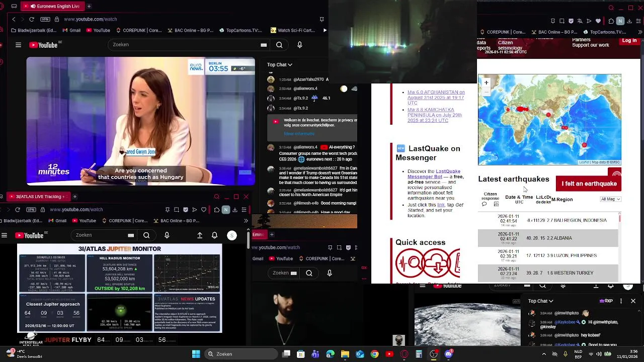Toggle VPN badge in Euronews window

click(x=45, y=19)
